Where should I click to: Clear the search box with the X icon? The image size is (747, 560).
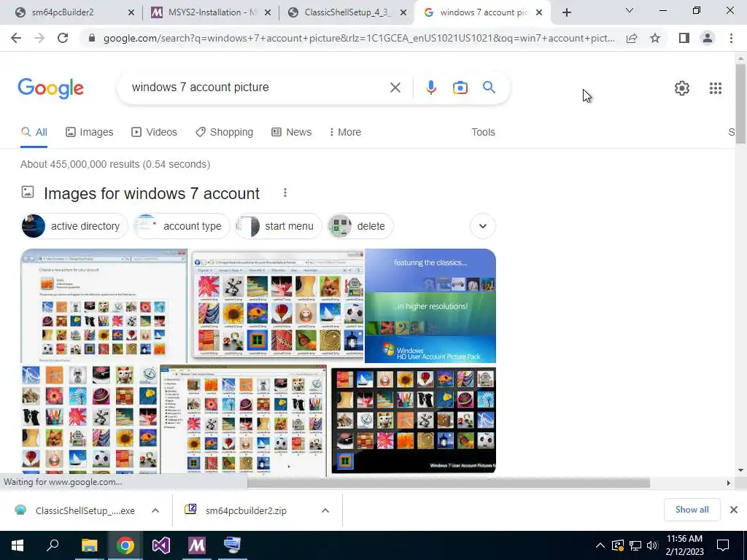(x=395, y=87)
